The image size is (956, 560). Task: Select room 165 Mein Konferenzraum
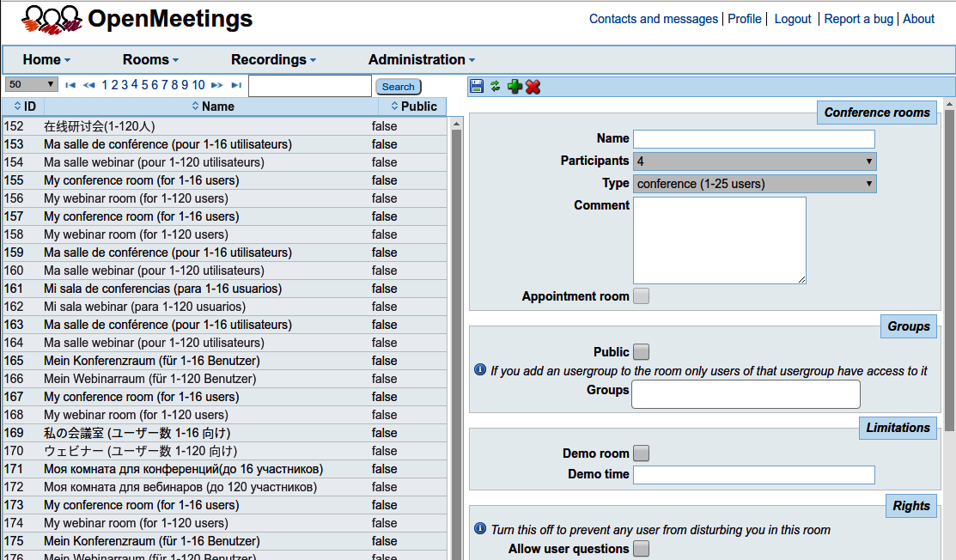click(224, 361)
